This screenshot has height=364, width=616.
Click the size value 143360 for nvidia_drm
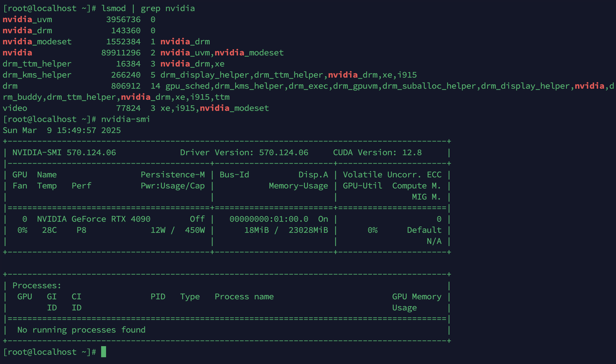126,30
